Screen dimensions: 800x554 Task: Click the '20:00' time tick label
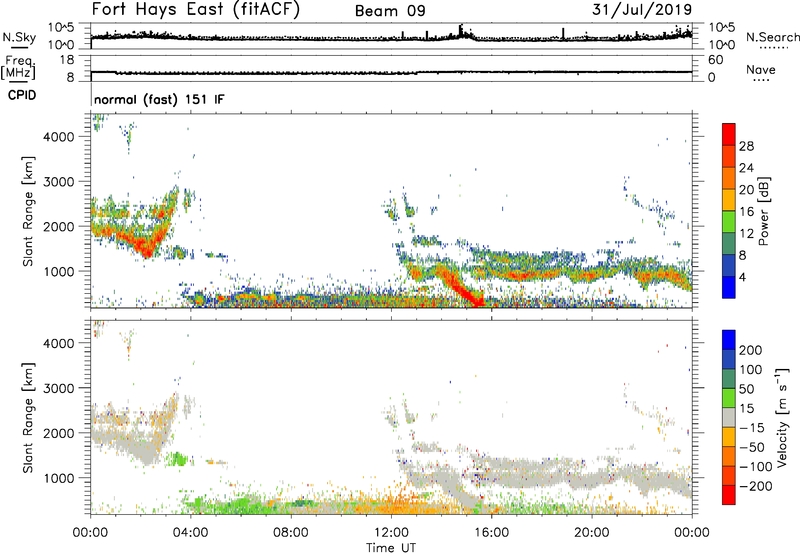tap(591, 533)
